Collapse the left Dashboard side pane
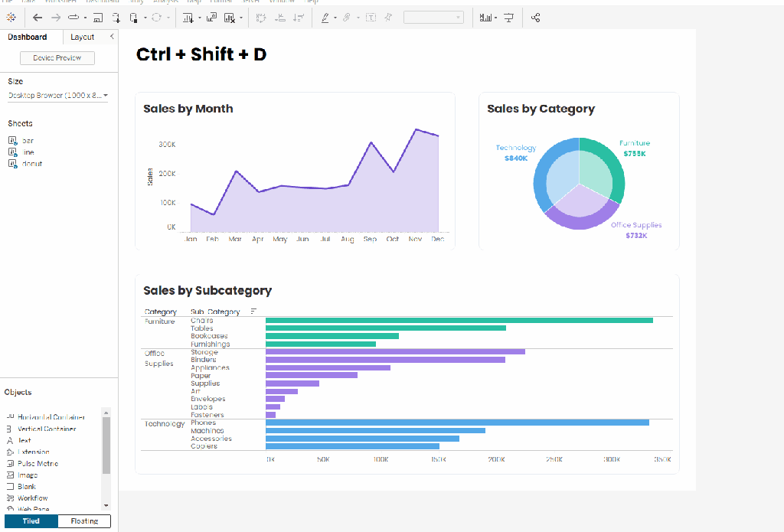 (112, 37)
